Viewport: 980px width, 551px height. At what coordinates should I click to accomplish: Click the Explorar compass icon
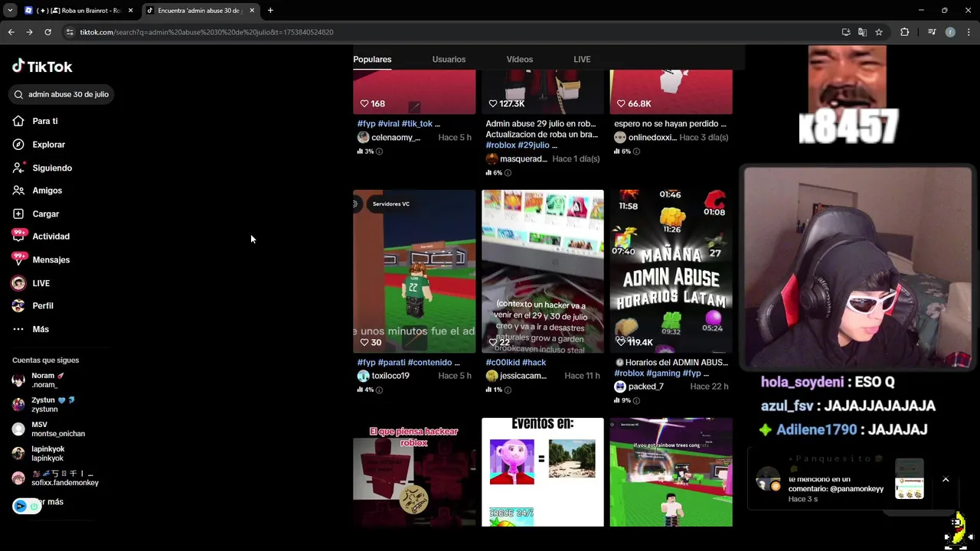pyautogui.click(x=18, y=145)
